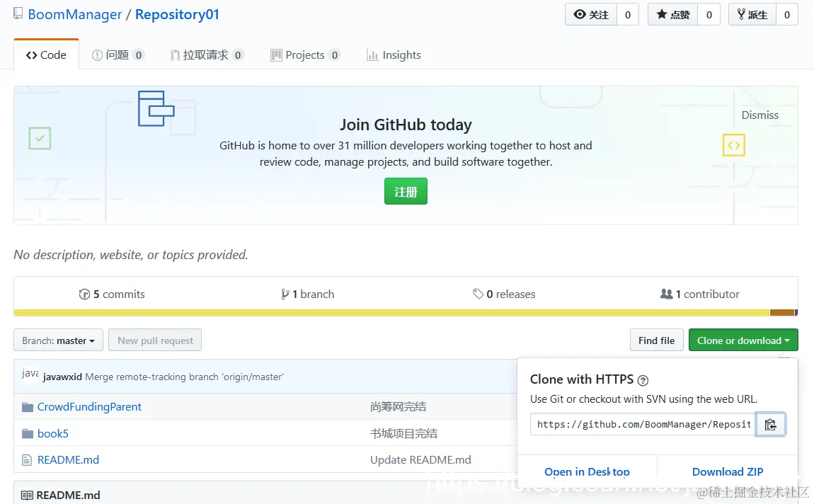
Task: View the 1 branch list
Action: (x=307, y=294)
